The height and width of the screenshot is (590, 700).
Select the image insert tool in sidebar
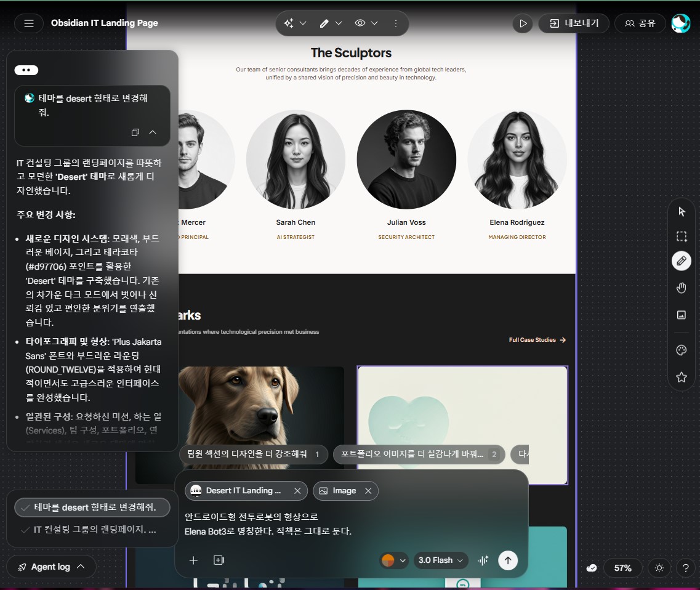point(682,315)
